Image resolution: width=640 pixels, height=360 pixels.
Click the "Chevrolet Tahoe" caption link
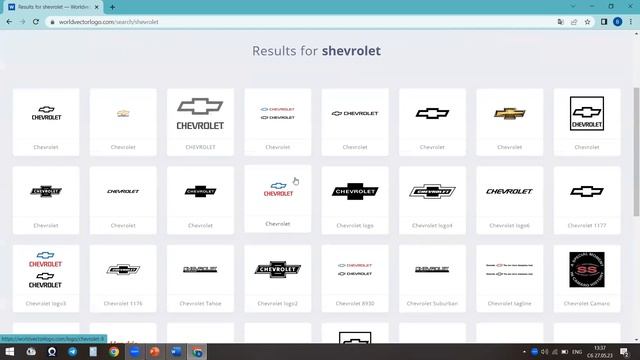(200, 303)
